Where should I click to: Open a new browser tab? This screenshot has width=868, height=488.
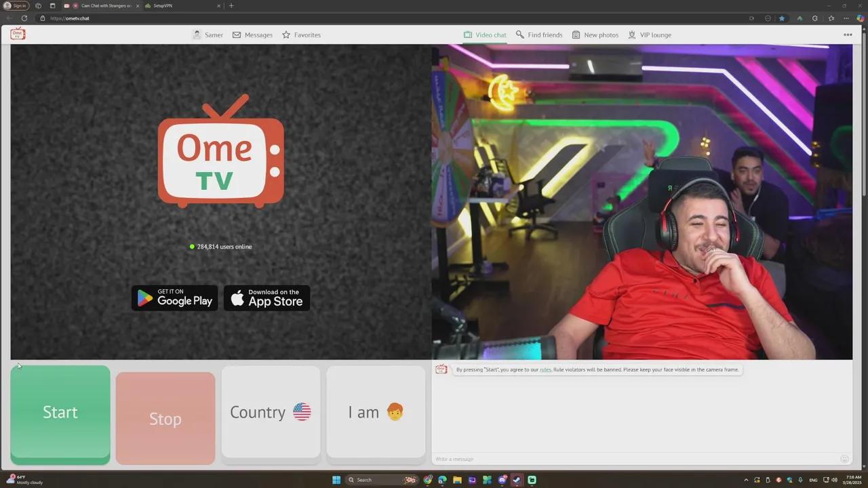coord(231,5)
